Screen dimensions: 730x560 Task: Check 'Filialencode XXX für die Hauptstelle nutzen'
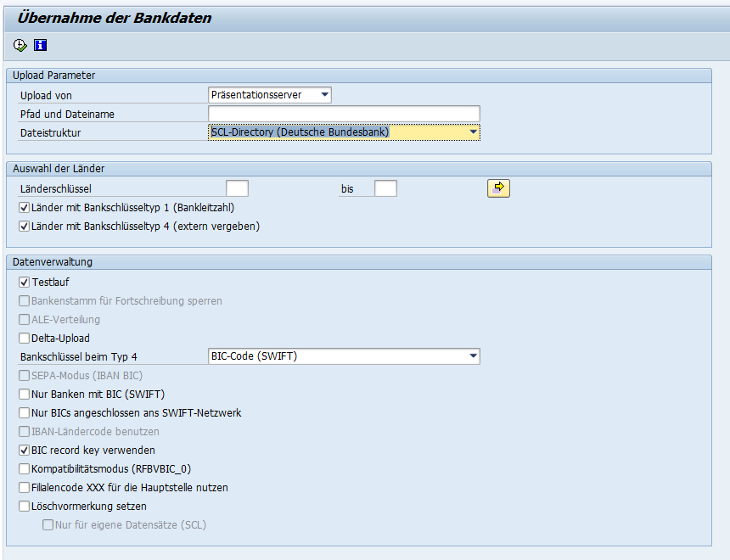click(x=24, y=488)
